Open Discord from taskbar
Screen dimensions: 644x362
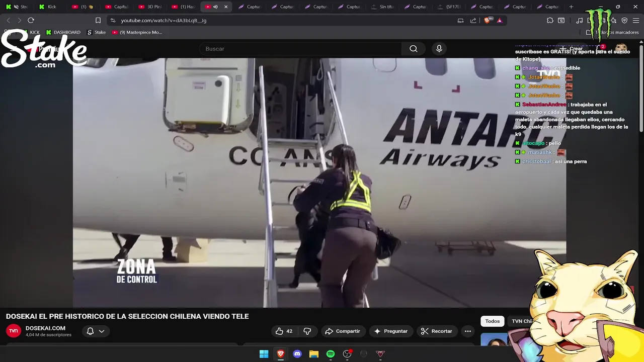[x=297, y=354]
